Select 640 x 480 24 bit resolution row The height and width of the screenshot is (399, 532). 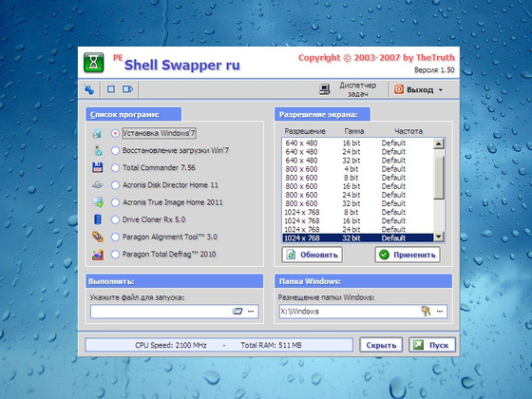point(358,152)
